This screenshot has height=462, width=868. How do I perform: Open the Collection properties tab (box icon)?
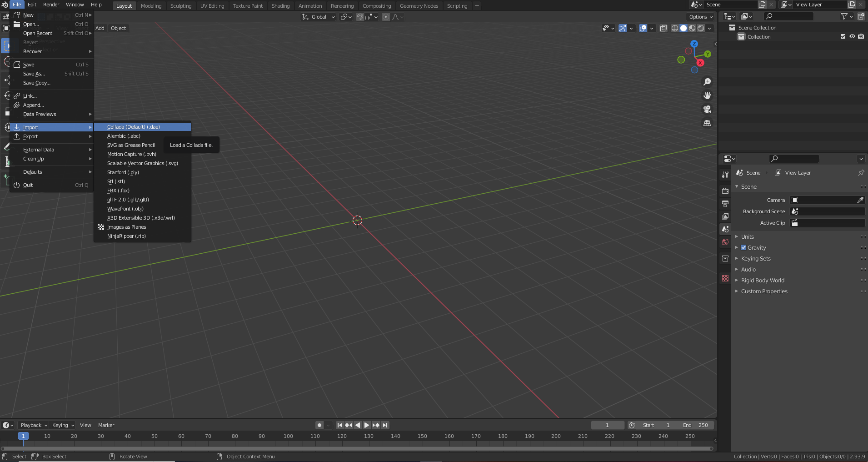(x=725, y=258)
